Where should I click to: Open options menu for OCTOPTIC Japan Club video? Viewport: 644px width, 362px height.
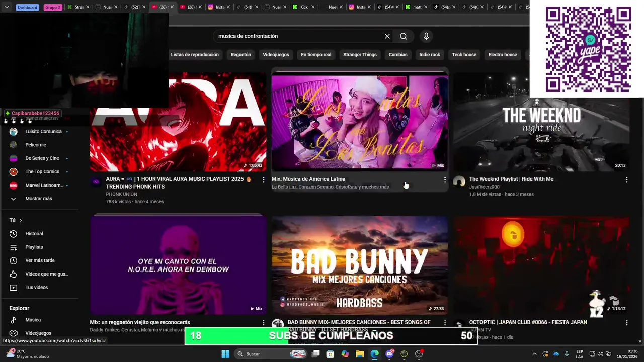tap(626, 323)
